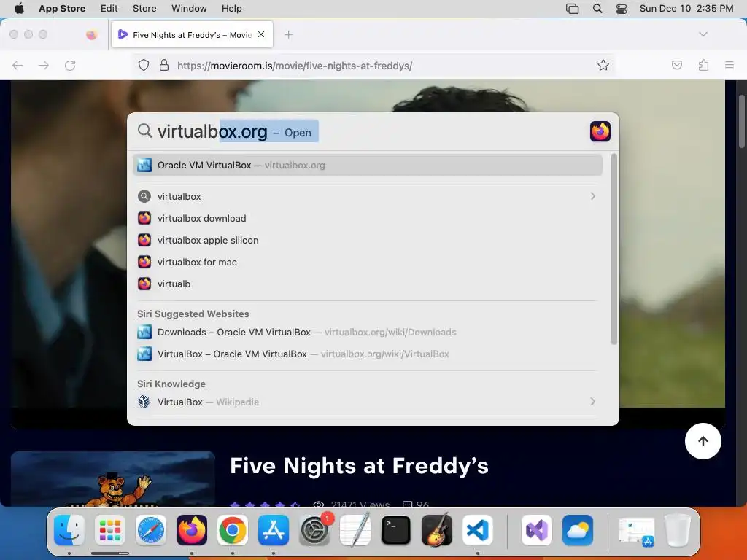Click the Spotlight results scrollbar

tap(614, 249)
